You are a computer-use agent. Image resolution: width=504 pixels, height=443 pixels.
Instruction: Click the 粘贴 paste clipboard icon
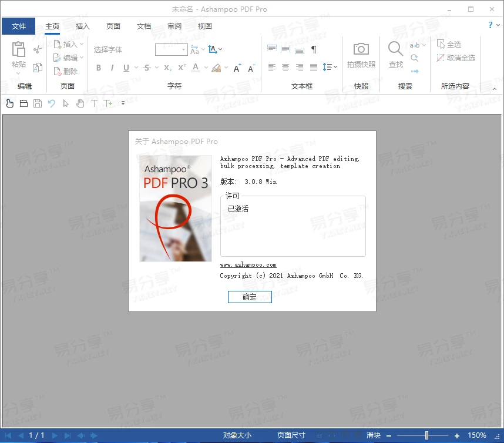pyautogui.click(x=18, y=49)
